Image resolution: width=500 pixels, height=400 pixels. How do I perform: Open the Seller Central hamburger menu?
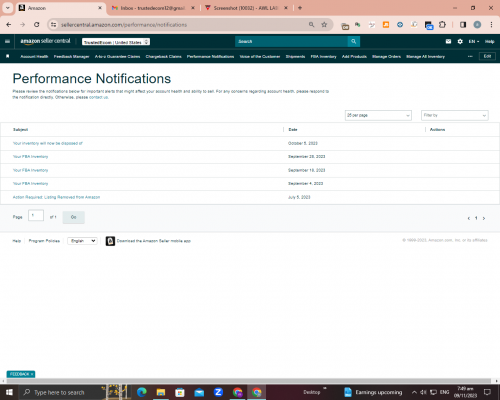(x=7, y=41)
